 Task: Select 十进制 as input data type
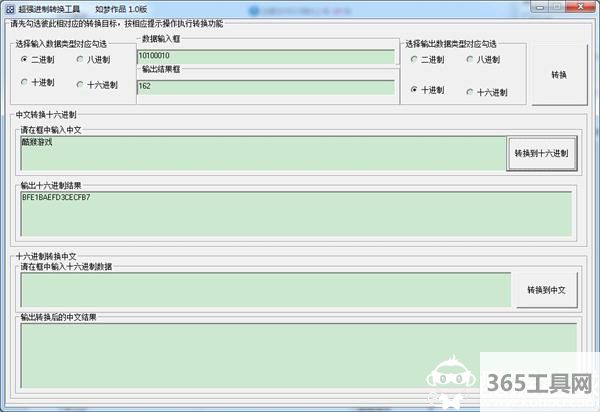[x=25, y=82]
